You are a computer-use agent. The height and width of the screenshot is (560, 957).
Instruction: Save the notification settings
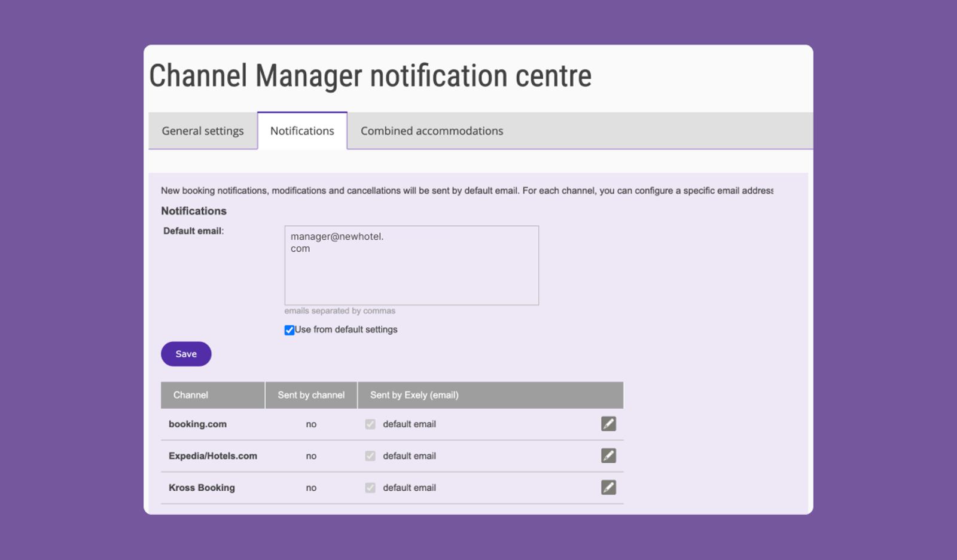tap(186, 354)
